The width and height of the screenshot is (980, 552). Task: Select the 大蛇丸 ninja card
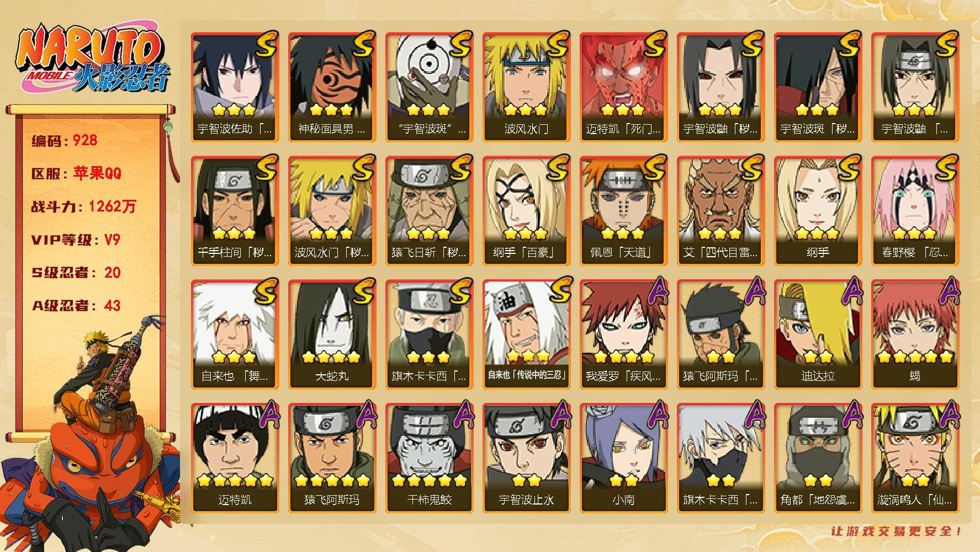point(332,335)
